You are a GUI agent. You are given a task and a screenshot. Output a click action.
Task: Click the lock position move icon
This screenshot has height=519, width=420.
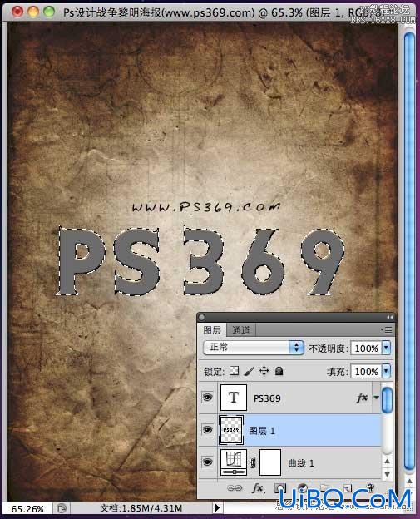(264, 371)
